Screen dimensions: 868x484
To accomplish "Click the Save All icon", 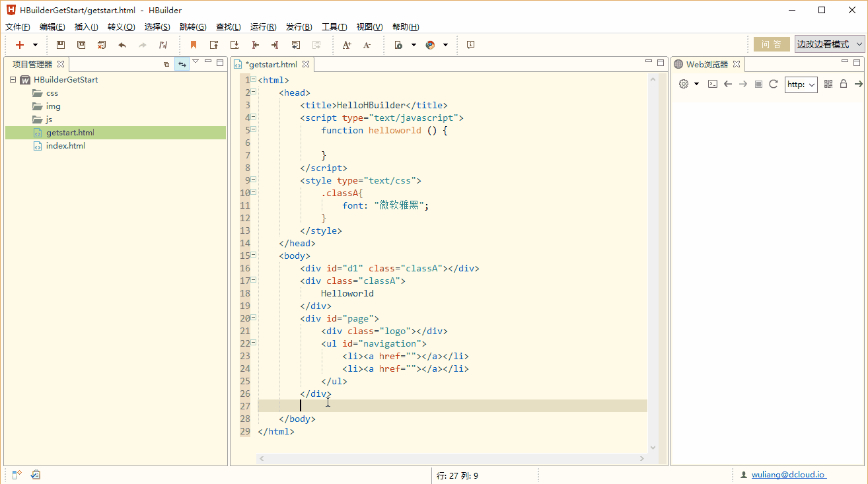I will tap(81, 45).
